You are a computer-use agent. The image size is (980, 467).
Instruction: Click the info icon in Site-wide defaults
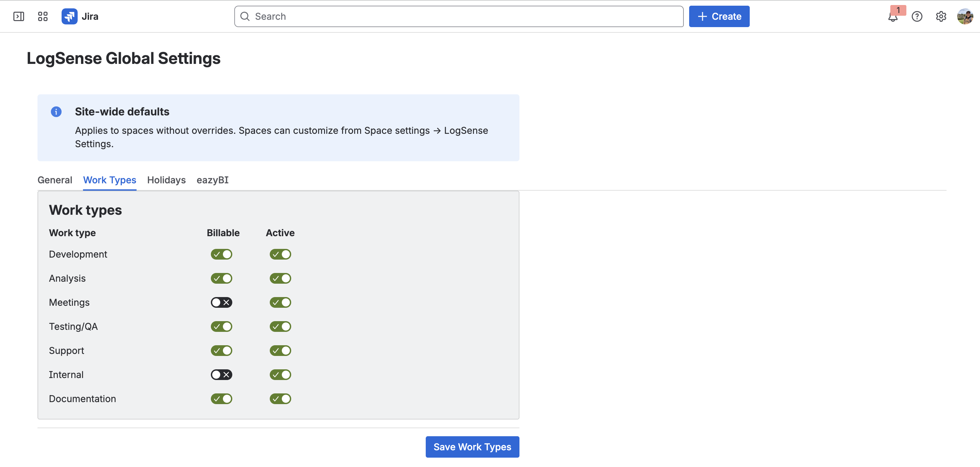click(x=56, y=112)
